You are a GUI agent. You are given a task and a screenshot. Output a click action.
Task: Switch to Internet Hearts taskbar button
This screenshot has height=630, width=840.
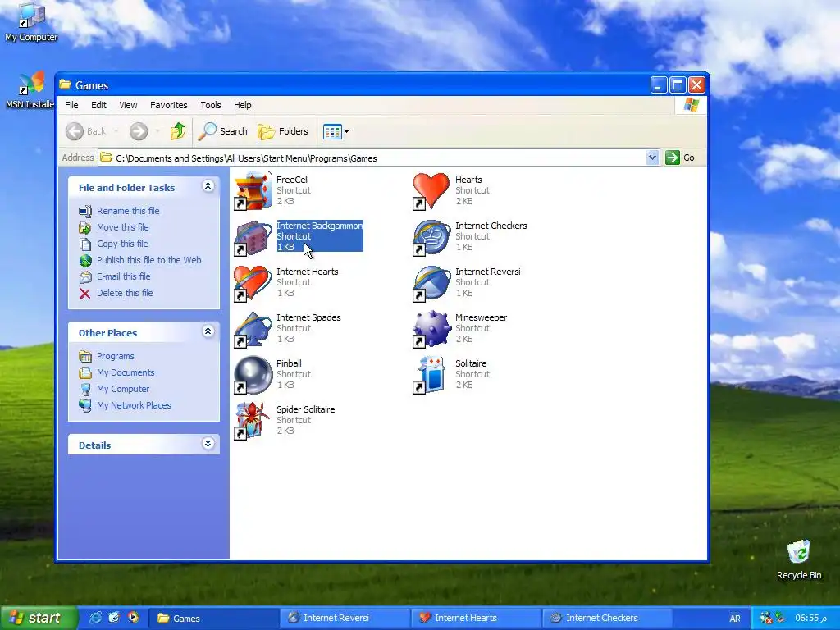(x=476, y=618)
